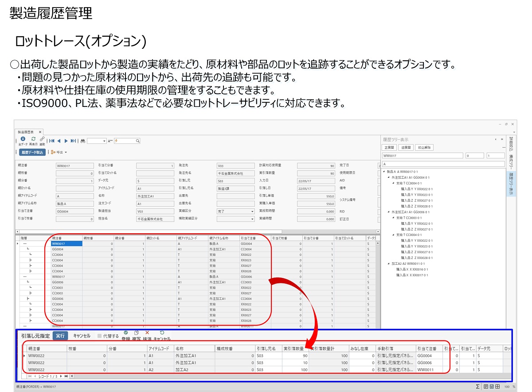Screen dimensions: 532x392
Task: Click the 実行 button
Action: (x=60, y=336)
